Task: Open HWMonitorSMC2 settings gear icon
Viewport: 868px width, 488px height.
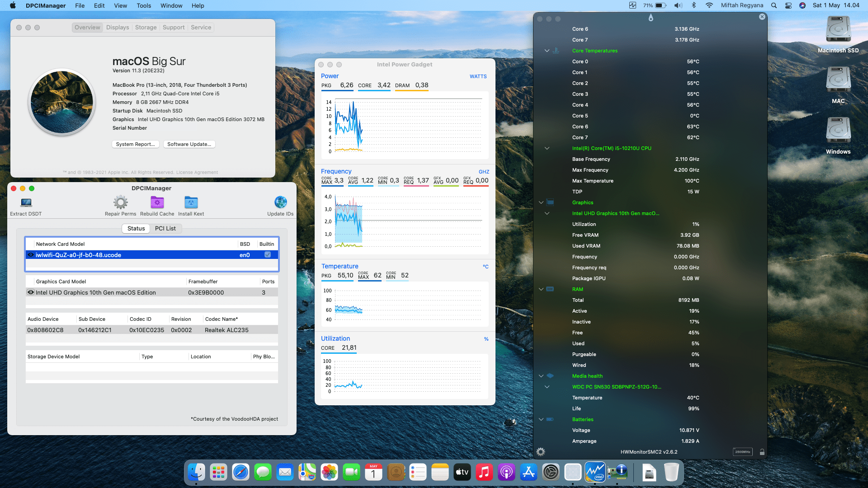Action: coord(540,451)
